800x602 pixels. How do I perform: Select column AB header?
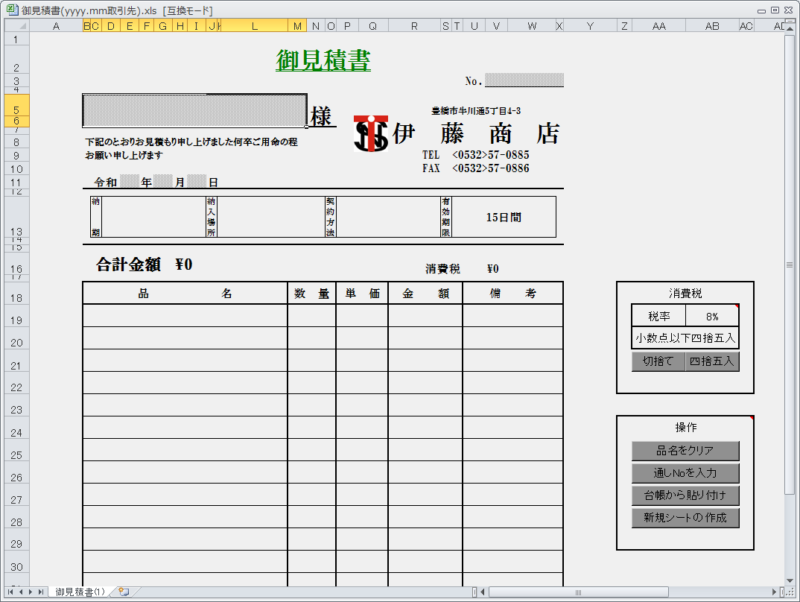712,26
